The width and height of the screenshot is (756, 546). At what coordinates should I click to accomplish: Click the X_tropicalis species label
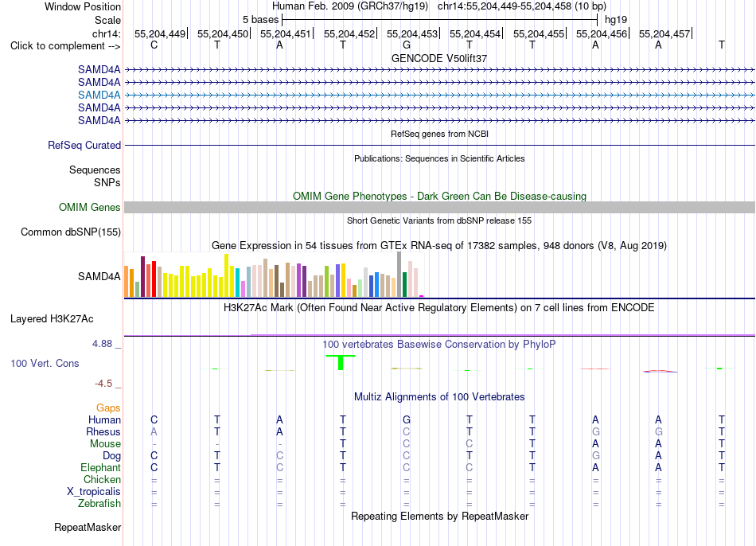[94, 492]
